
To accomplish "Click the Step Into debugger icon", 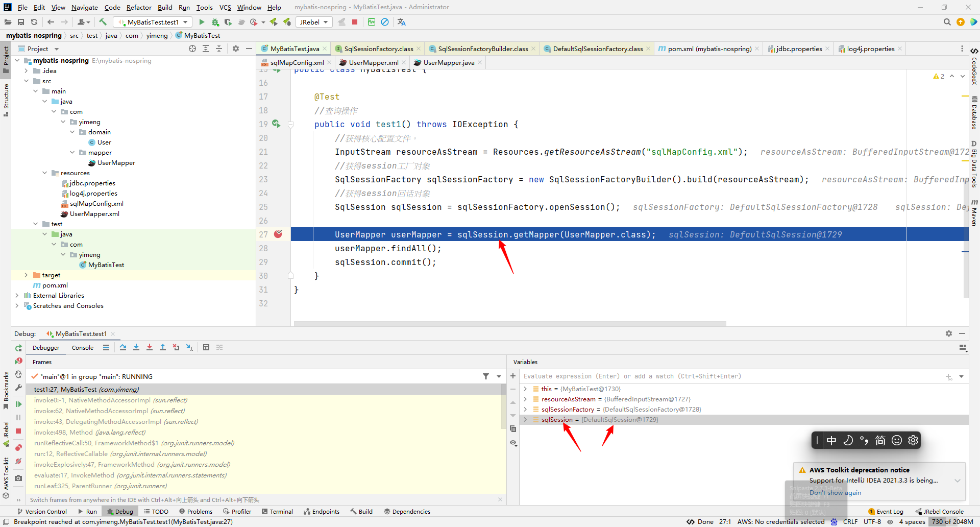I will [x=136, y=347].
